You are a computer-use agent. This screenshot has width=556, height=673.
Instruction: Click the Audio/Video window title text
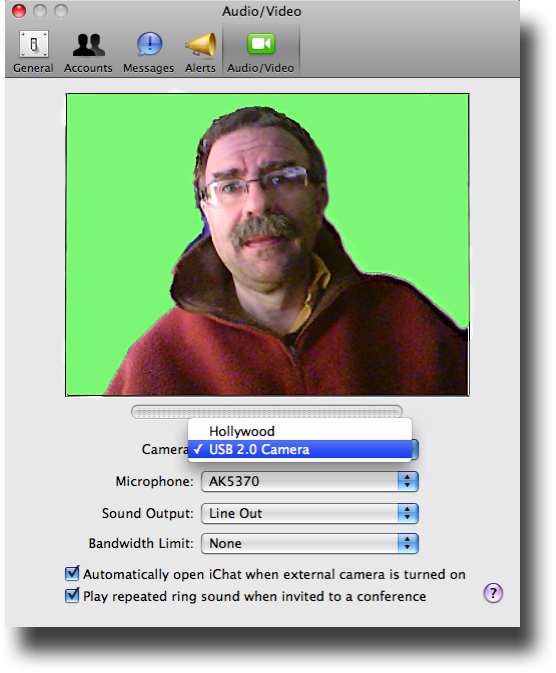(x=261, y=12)
